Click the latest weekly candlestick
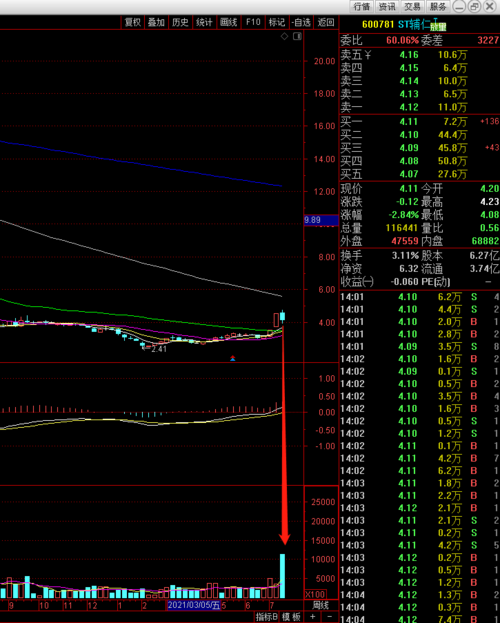Screen dimensions: 500x623 point(283,317)
